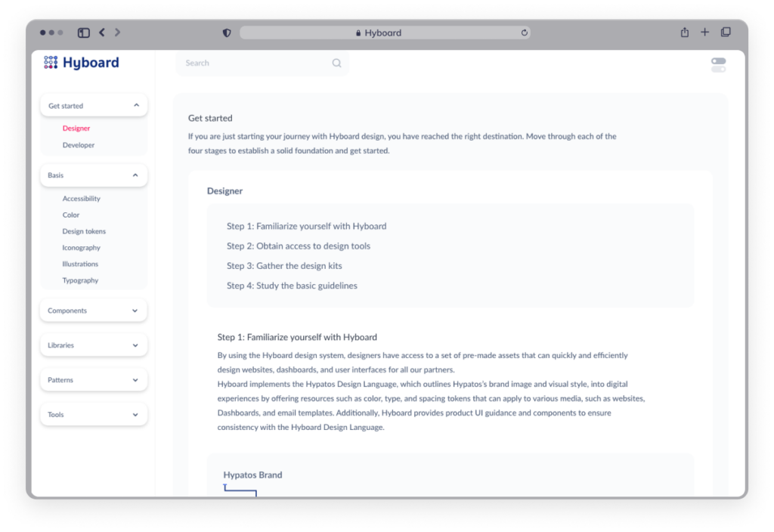Jump to Step 4: Study basic guidelines
The height and width of the screenshot is (532, 774).
coord(292,286)
